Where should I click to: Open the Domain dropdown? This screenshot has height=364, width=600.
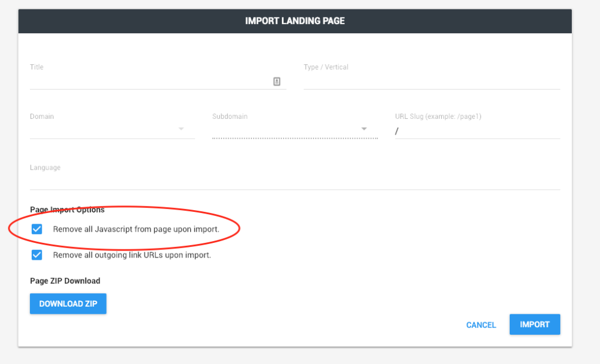tap(112, 129)
